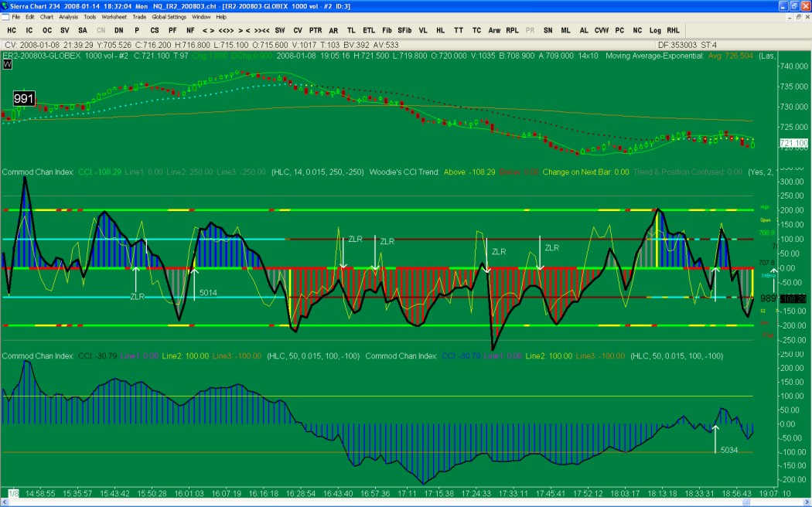Select the OC toolbar button
The height and width of the screenshot is (507, 812).
pyautogui.click(x=47, y=30)
